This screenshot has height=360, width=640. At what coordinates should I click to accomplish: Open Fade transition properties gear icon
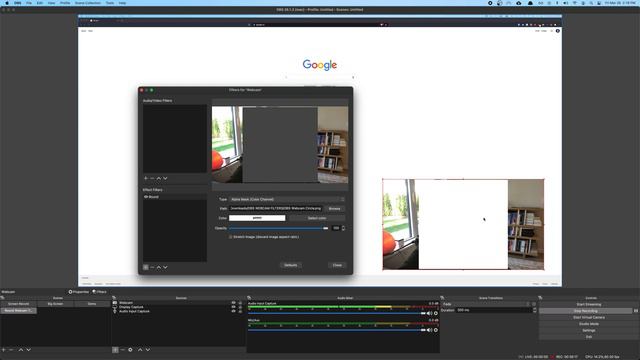(x=534, y=304)
